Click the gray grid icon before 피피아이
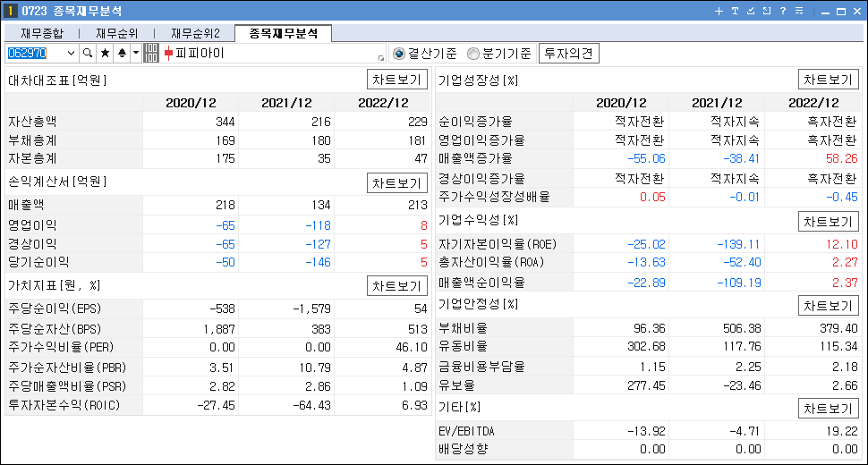Viewport: 868px width, 465px height. coord(151,53)
